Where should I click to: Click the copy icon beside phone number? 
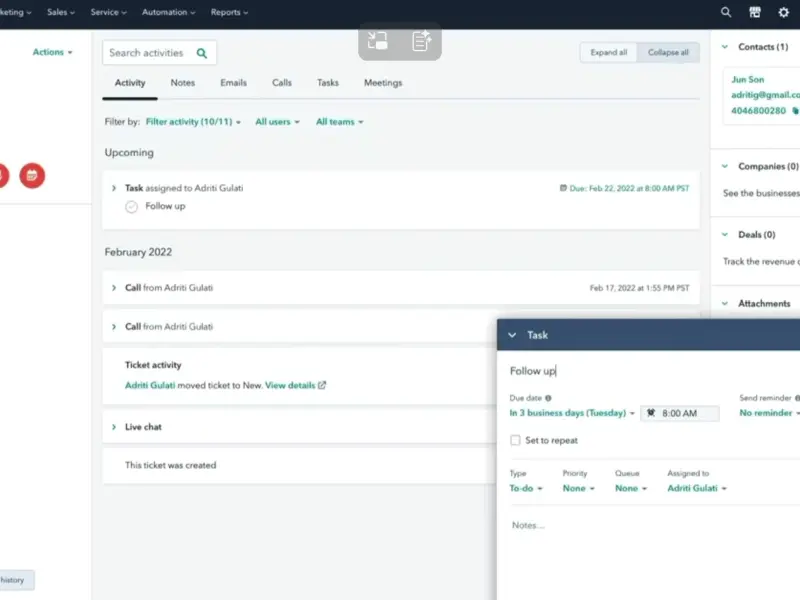pos(796,111)
